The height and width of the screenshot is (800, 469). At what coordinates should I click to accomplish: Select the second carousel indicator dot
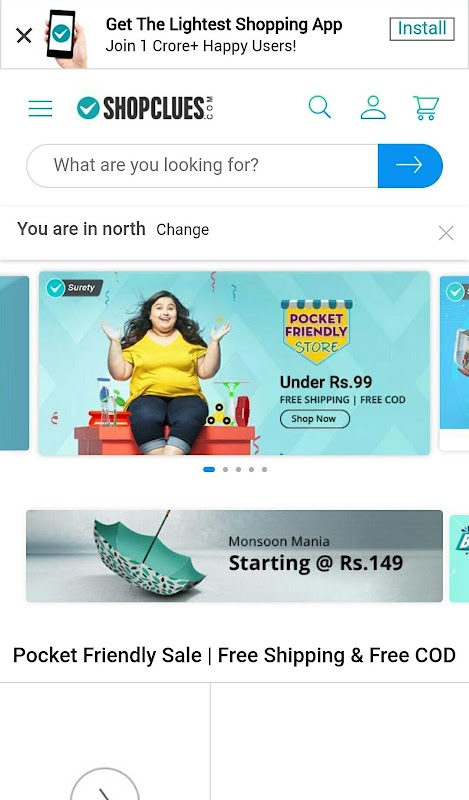pos(226,469)
